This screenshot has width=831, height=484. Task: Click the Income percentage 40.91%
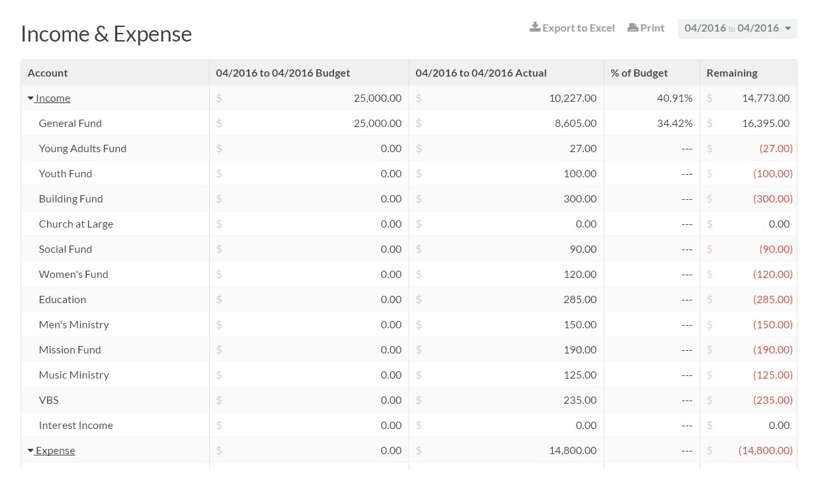(x=674, y=98)
